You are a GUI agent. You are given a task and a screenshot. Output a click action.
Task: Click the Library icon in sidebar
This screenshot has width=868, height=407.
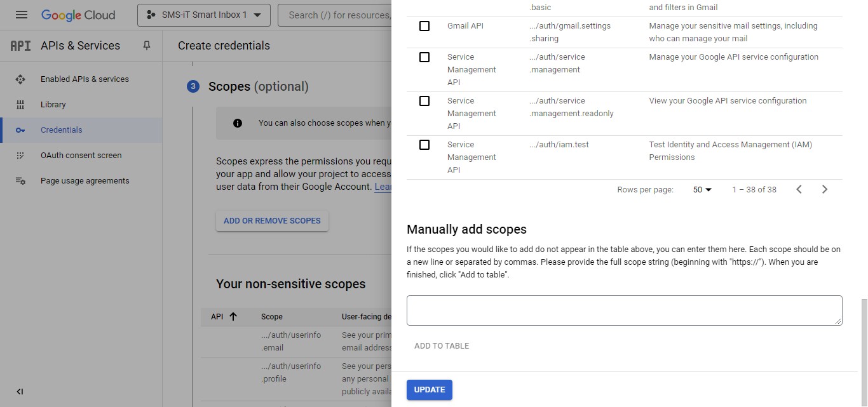click(20, 105)
